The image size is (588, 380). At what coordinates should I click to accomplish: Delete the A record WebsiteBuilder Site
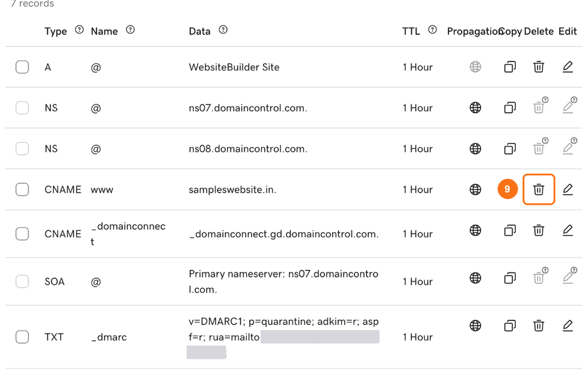click(539, 67)
